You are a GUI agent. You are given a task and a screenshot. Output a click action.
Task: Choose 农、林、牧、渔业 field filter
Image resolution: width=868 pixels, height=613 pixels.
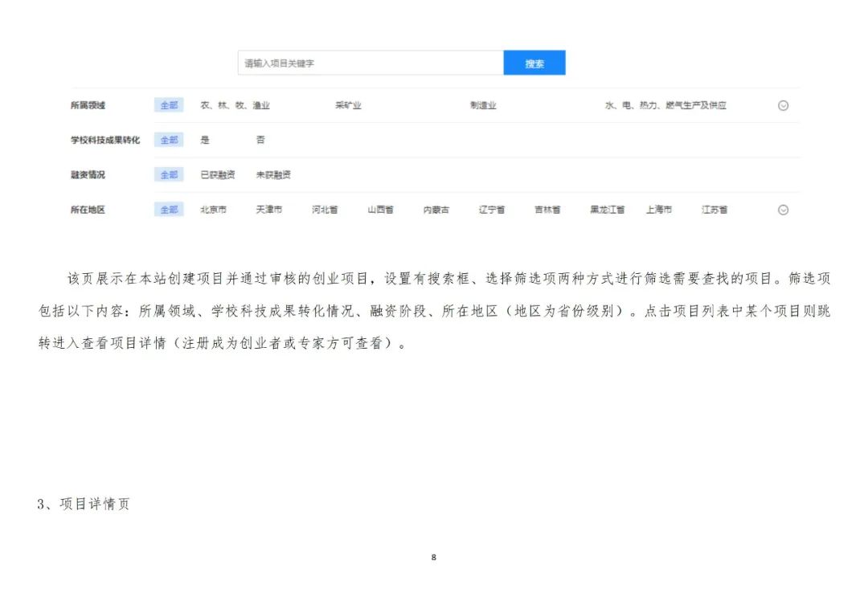point(235,105)
